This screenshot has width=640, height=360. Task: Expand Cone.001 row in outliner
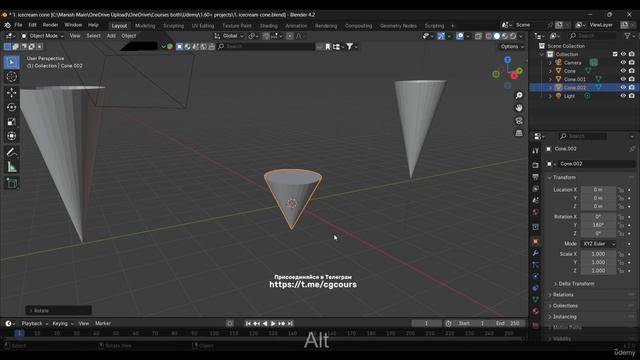point(550,79)
